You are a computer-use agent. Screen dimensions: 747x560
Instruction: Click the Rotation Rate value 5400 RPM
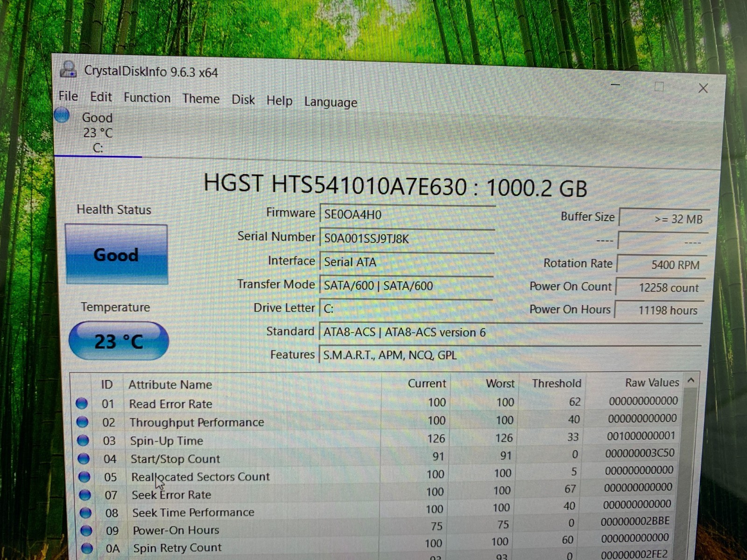point(662,265)
